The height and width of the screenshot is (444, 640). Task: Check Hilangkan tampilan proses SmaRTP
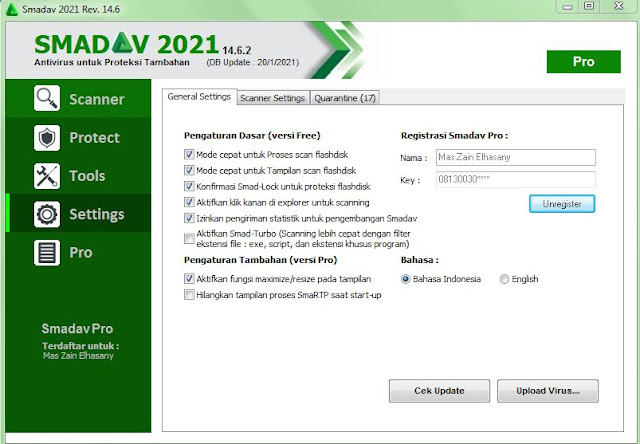coord(189,295)
